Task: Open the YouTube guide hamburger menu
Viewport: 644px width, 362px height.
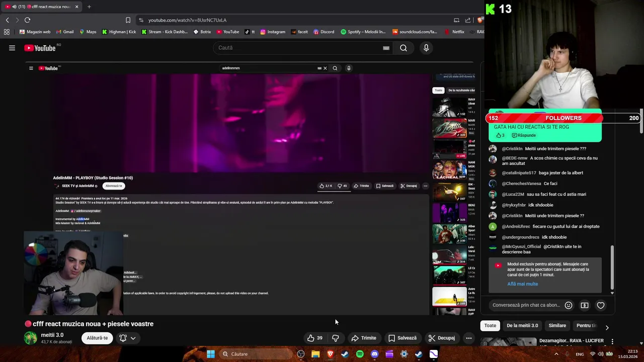Action: pyautogui.click(x=12, y=48)
